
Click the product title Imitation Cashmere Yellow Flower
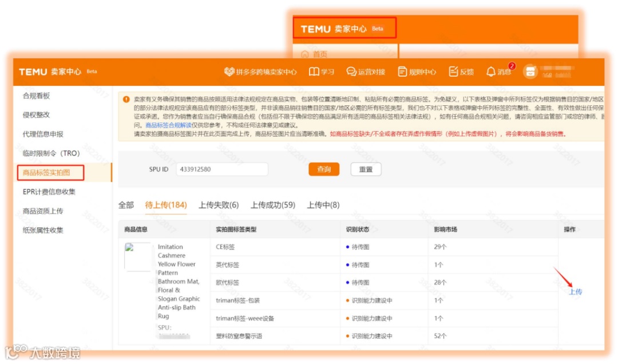tap(180, 281)
